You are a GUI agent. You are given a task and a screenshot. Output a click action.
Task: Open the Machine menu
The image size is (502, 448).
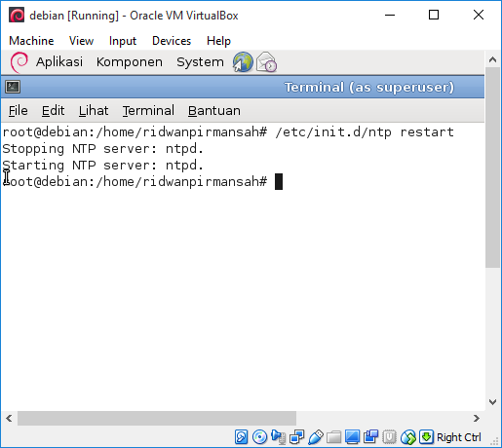31,41
